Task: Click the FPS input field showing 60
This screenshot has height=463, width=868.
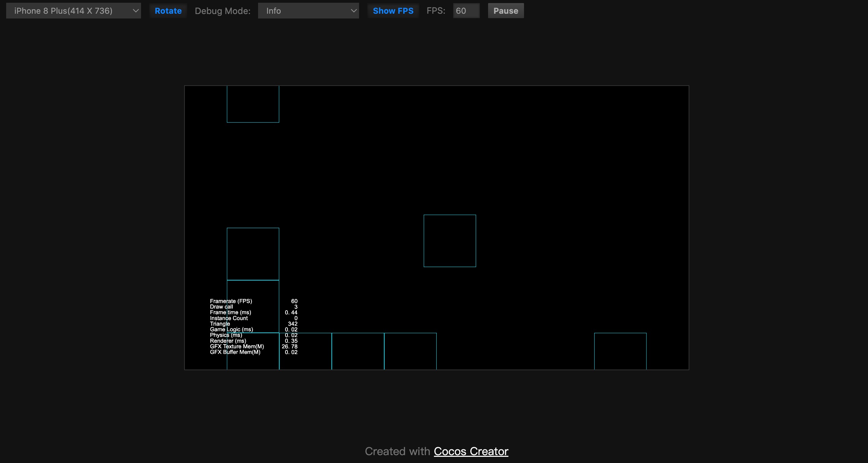Action: tap(466, 11)
